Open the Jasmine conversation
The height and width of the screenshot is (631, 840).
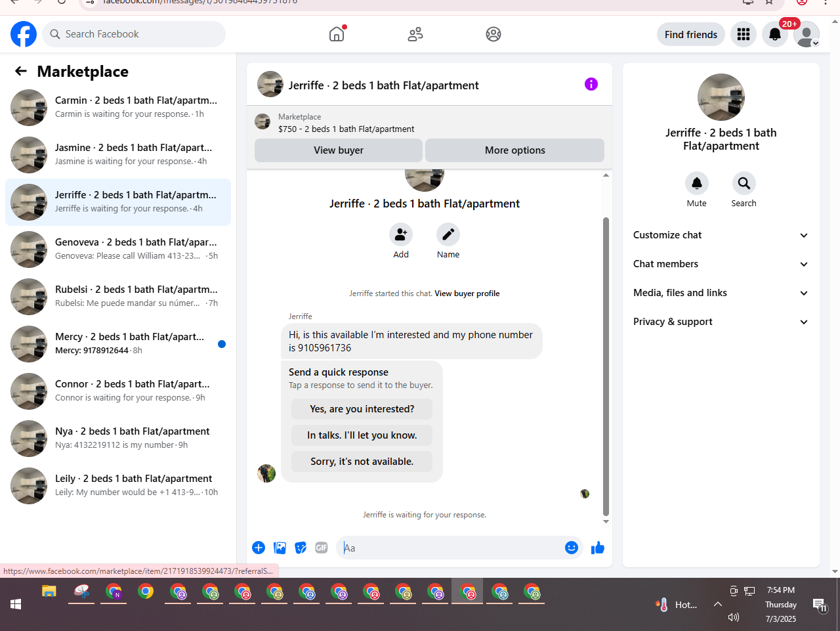click(118, 155)
